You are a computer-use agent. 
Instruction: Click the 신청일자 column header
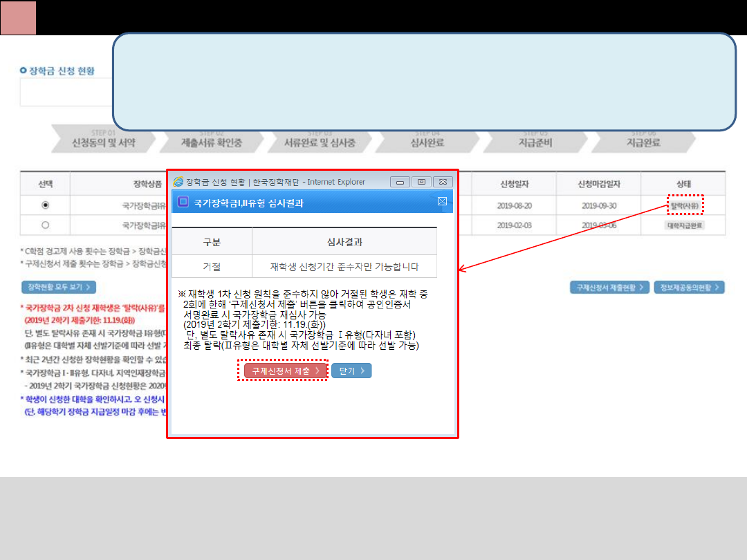pos(514,184)
